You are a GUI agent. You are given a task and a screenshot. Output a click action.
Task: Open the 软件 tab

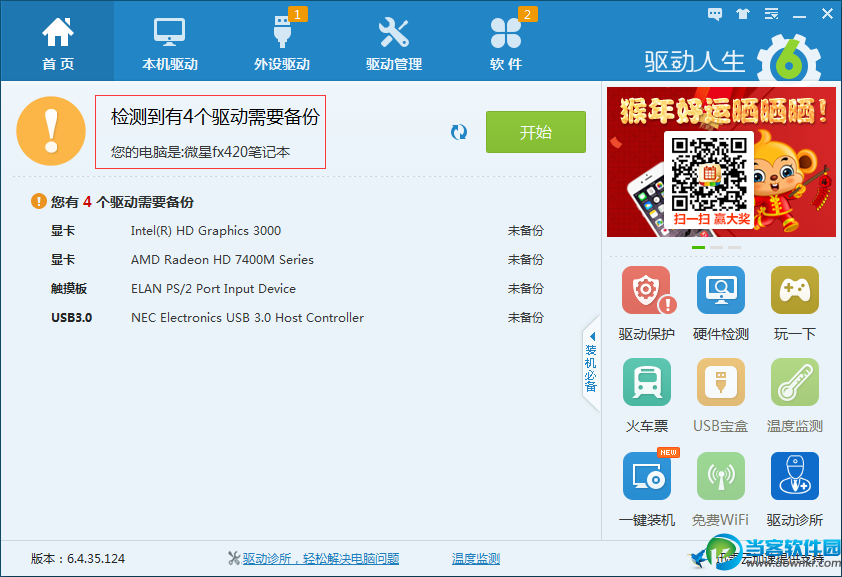pos(506,43)
